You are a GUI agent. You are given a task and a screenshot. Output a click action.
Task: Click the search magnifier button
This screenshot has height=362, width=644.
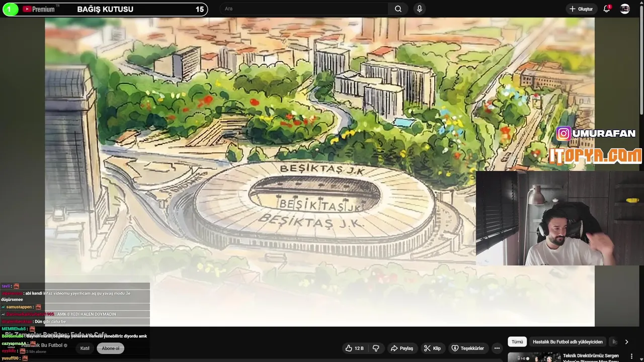click(x=398, y=9)
